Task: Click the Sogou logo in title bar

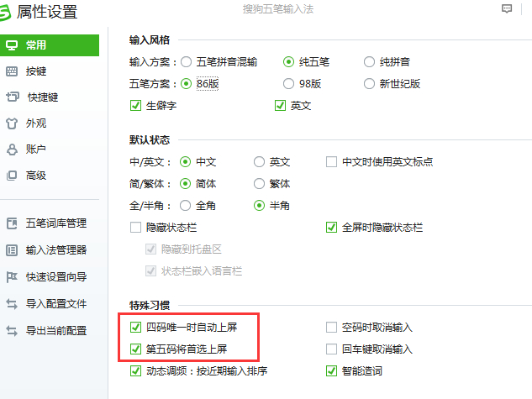Action: point(5,13)
